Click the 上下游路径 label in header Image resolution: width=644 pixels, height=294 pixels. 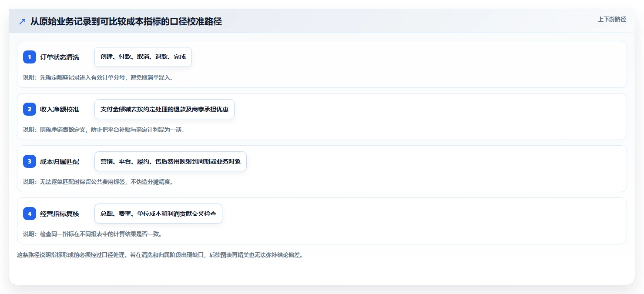coord(612,19)
